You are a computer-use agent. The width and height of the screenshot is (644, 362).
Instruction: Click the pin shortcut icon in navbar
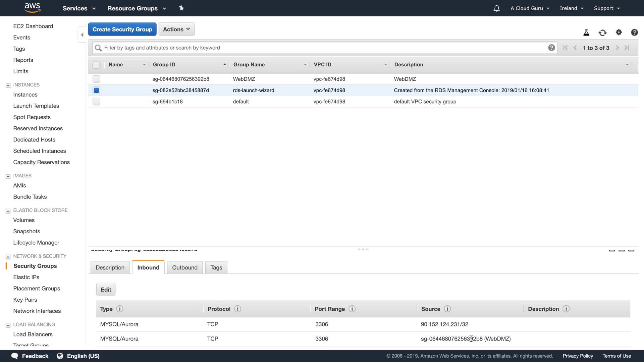pyautogui.click(x=181, y=8)
